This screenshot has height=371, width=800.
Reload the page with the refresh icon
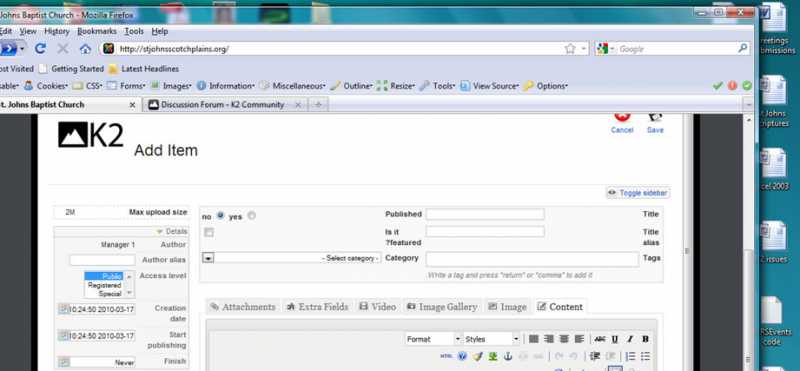pos(40,48)
